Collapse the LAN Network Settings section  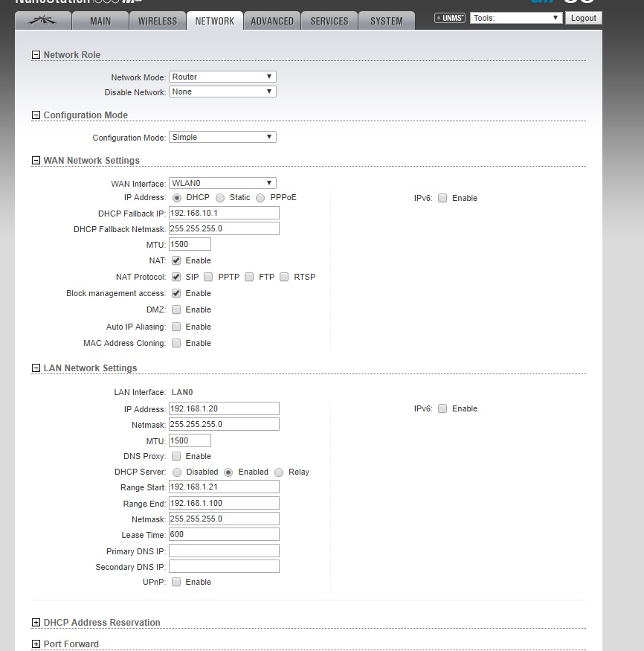(x=36, y=368)
